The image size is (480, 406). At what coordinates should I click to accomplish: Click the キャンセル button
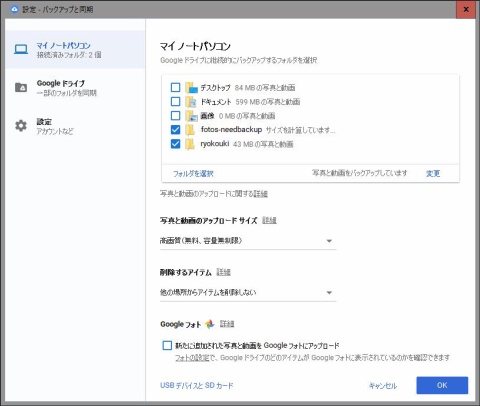pyautogui.click(x=383, y=386)
